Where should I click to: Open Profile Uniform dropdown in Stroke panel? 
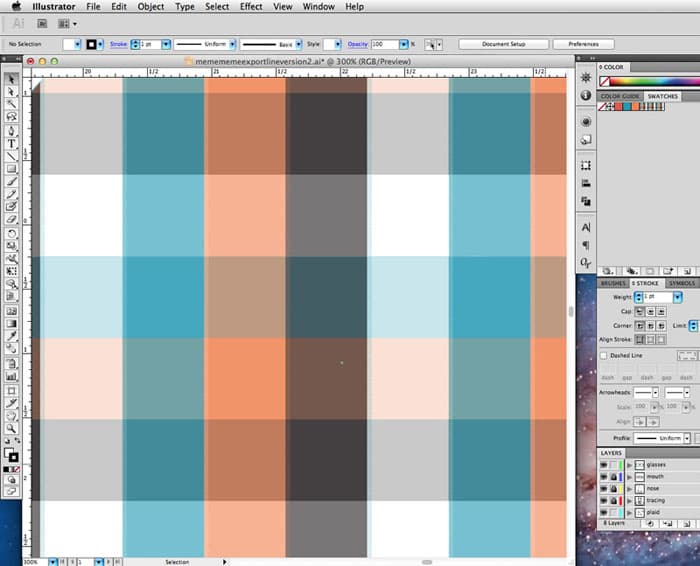[687, 438]
